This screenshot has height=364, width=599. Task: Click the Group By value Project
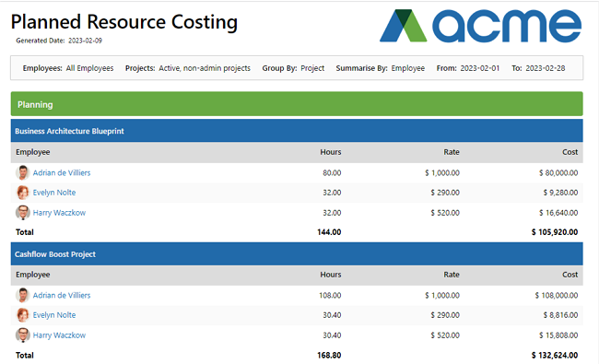pos(312,68)
